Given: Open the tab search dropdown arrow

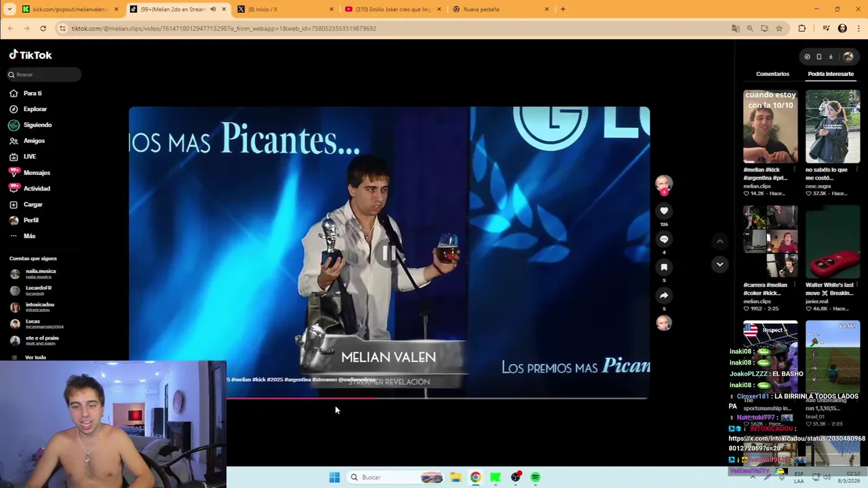Looking at the screenshot, I should tap(9, 9).
